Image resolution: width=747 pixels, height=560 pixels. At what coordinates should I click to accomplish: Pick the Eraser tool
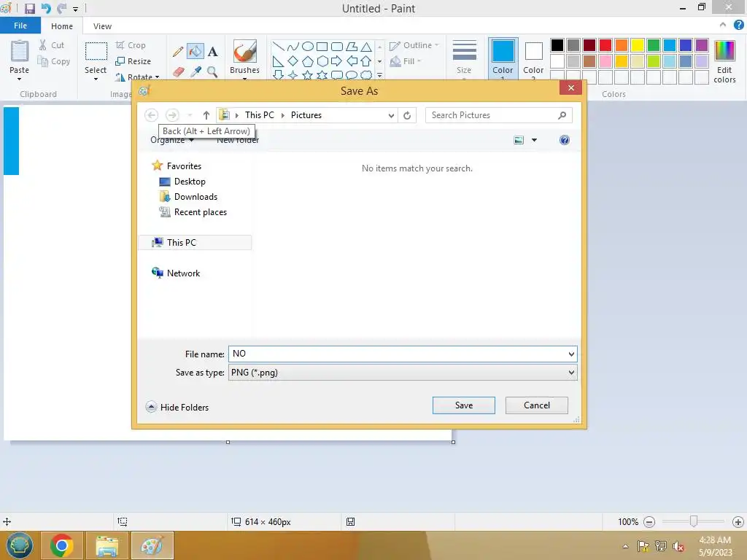coord(178,72)
